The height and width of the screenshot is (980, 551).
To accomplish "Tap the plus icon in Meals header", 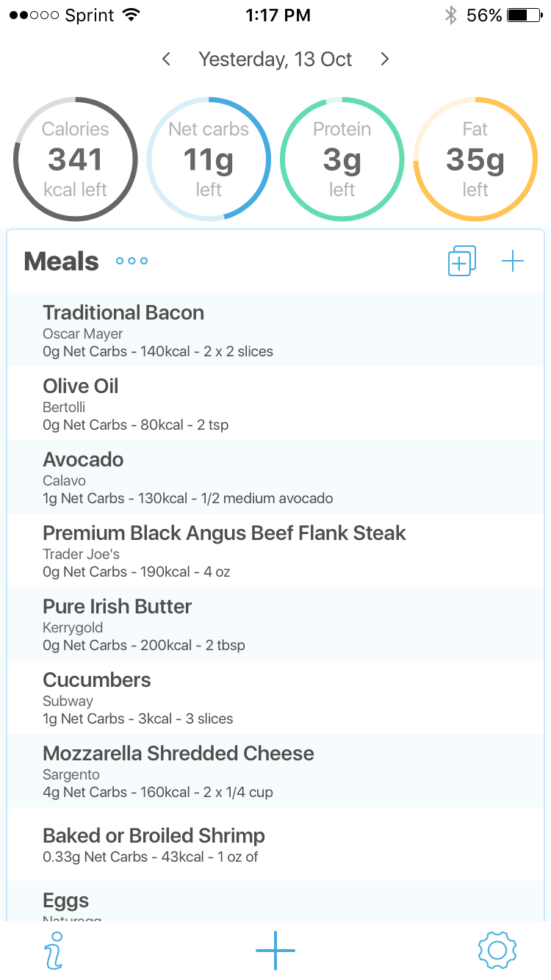I will 512,261.
